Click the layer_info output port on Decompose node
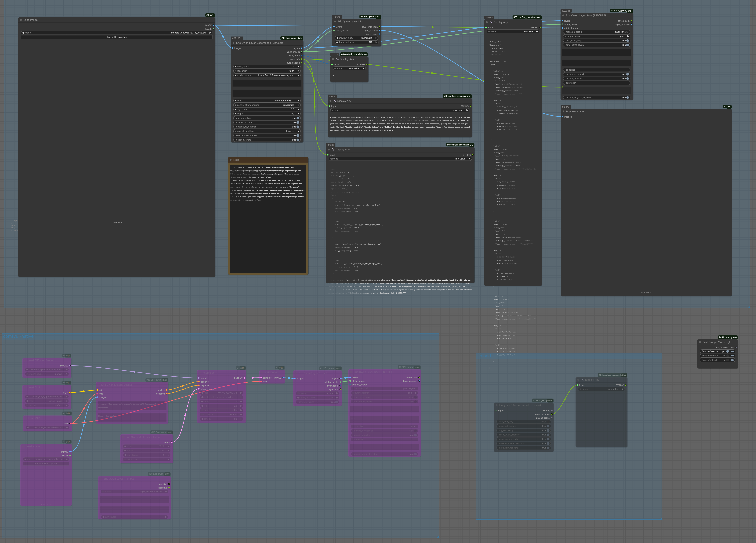This screenshot has width=756, height=543. click(x=302, y=59)
